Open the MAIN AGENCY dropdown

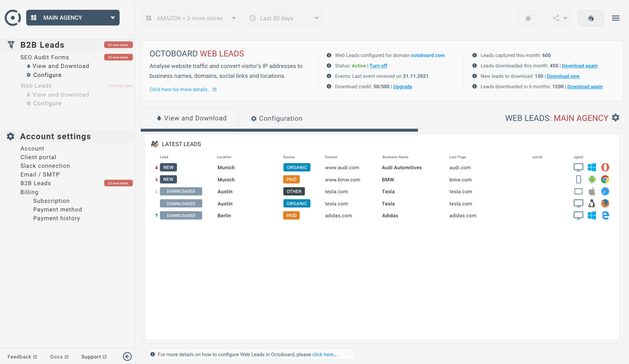click(73, 18)
